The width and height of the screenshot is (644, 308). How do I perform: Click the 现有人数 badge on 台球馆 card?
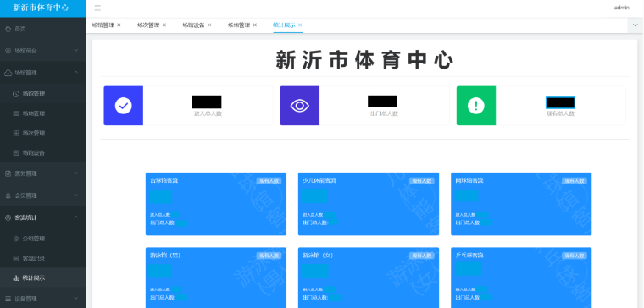tap(269, 181)
